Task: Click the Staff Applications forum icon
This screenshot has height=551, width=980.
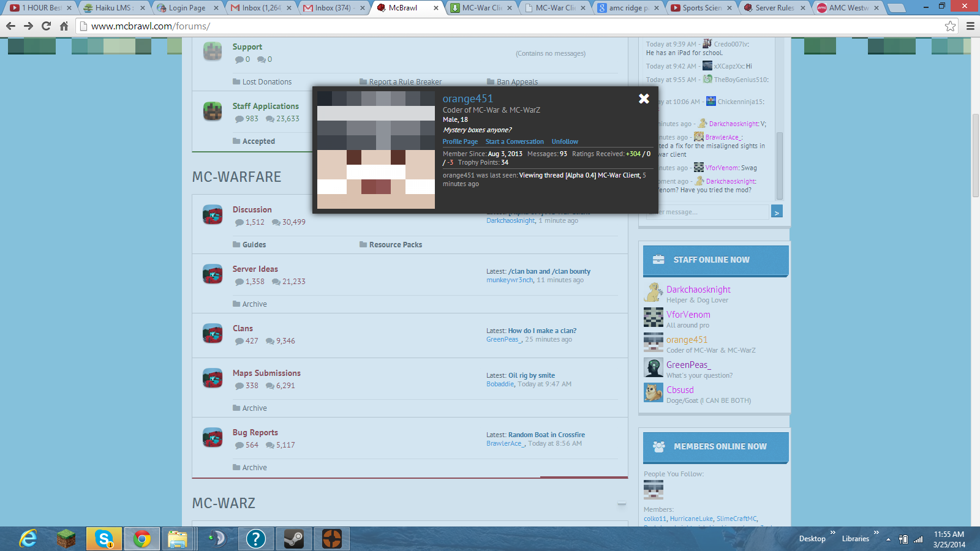Action: coord(213,111)
